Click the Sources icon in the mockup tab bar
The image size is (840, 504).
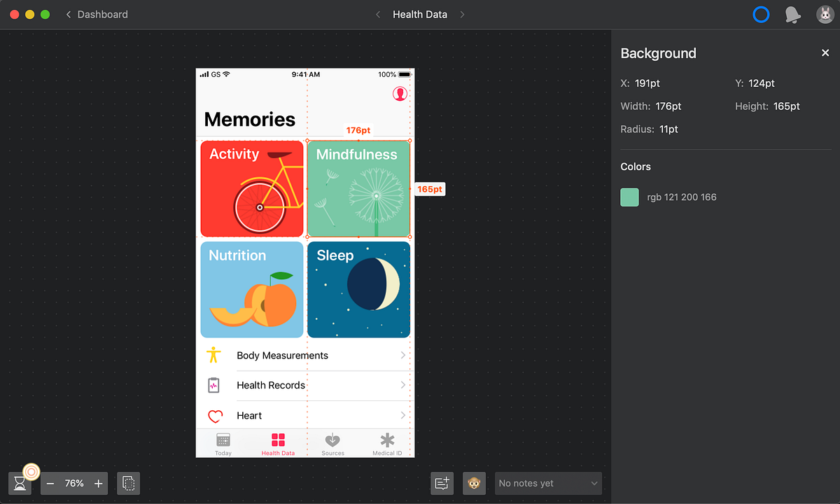click(x=332, y=440)
